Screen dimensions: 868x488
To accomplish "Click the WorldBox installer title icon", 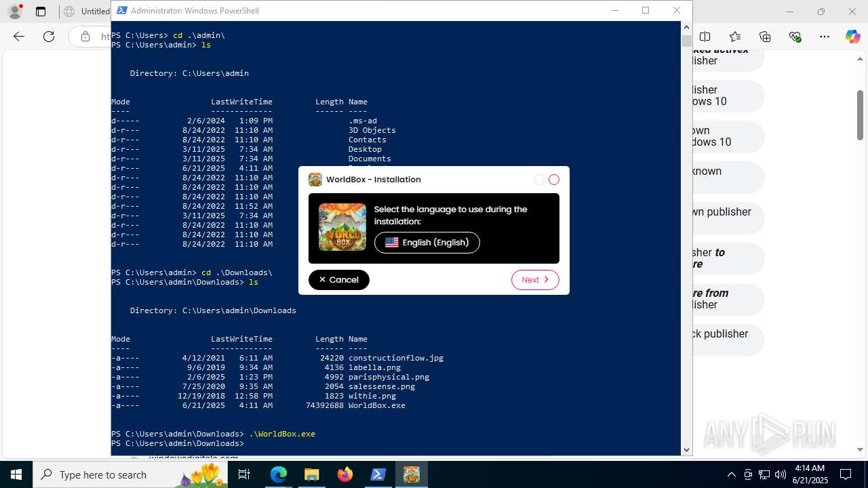I will (315, 180).
